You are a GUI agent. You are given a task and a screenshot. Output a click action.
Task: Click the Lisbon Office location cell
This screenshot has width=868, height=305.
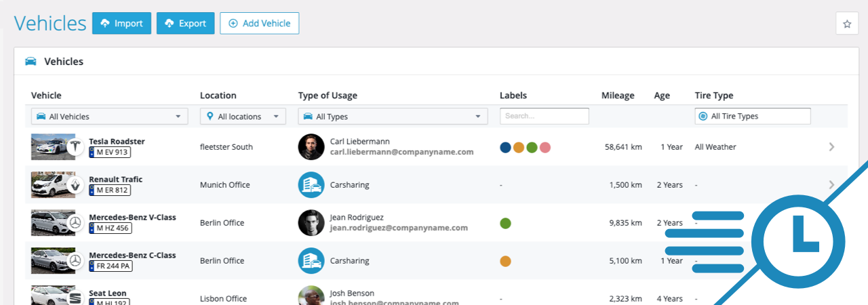coord(223,299)
